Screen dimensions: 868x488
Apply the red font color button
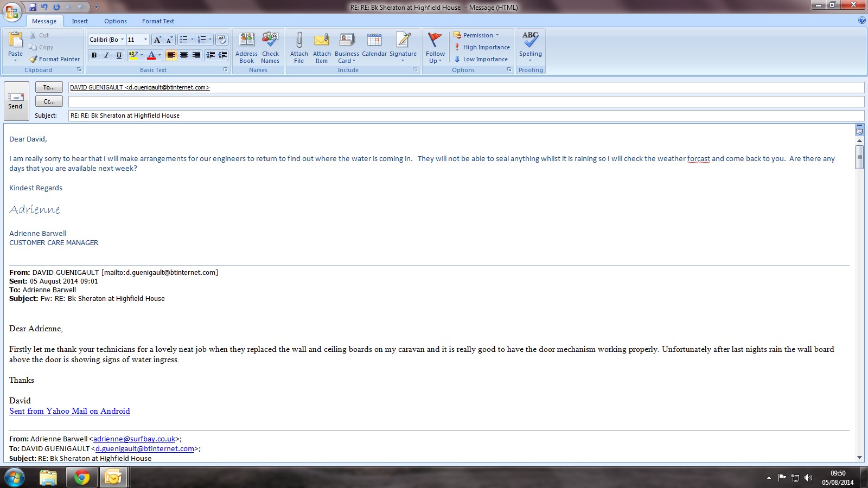tap(151, 55)
